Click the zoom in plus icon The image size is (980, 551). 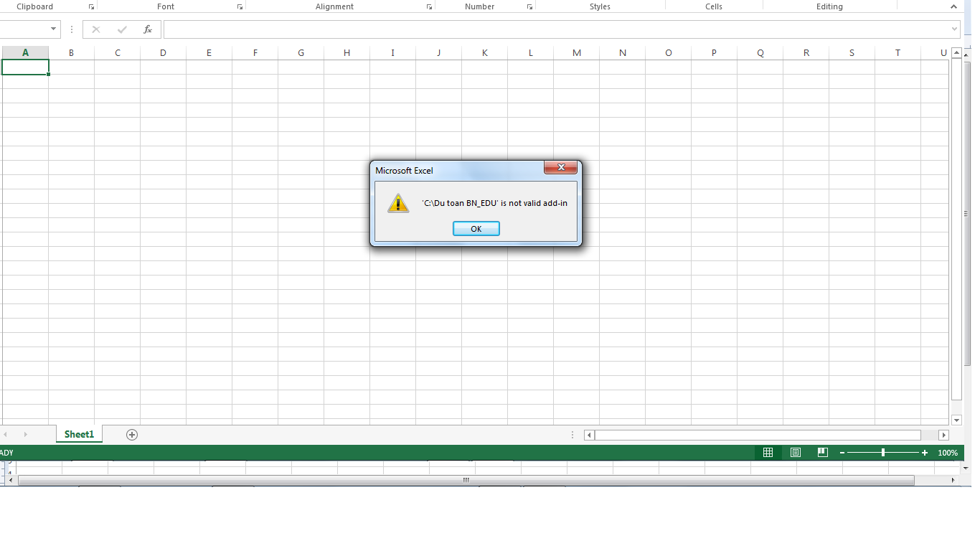925,453
